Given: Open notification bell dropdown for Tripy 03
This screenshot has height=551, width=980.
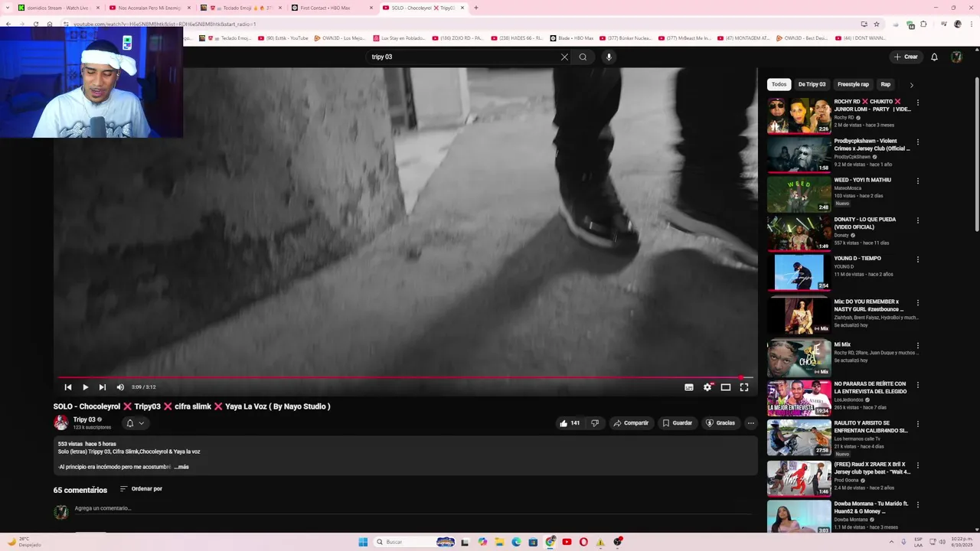Looking at the screenshot, I should tap(135, 423).
